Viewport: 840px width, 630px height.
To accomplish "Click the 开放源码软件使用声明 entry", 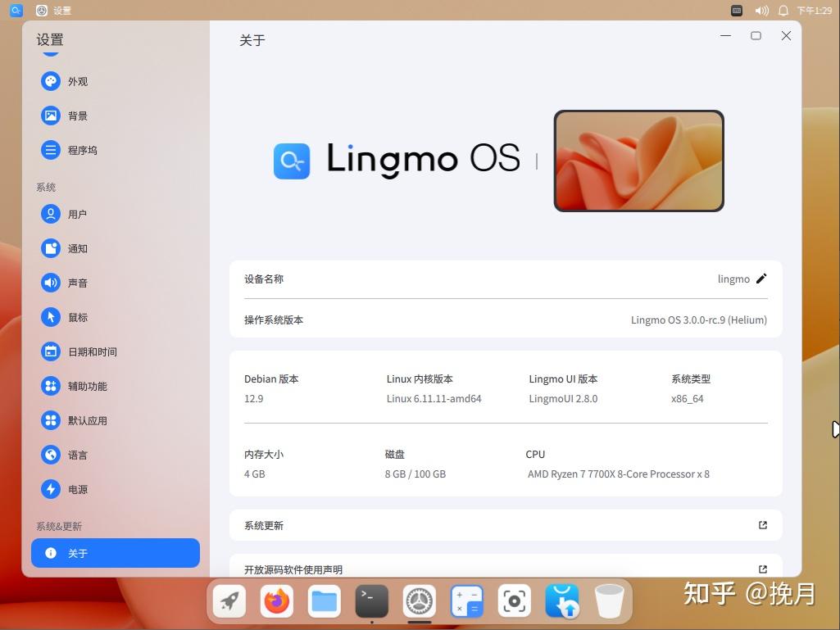I will click(506, 569).
